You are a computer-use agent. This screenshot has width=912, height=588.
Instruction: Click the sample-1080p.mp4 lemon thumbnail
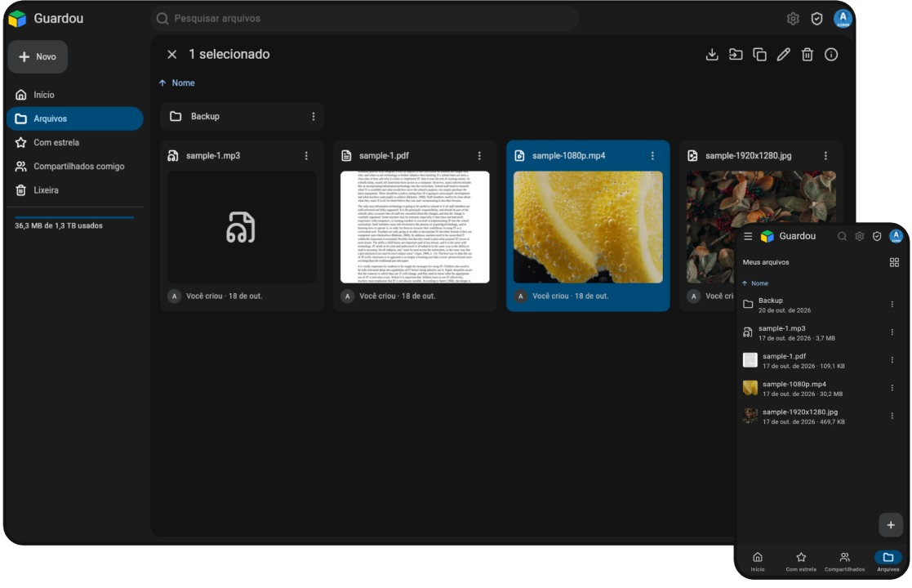[x=588, y=227]
